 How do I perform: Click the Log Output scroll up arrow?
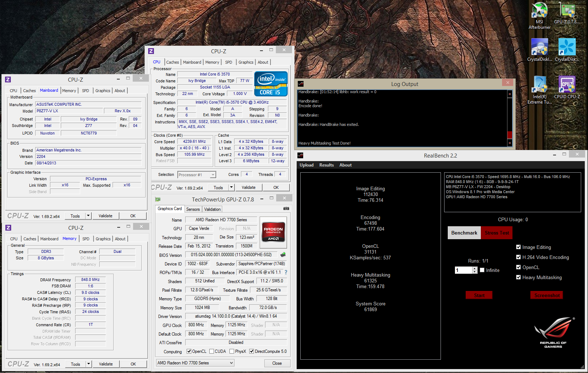509,94
